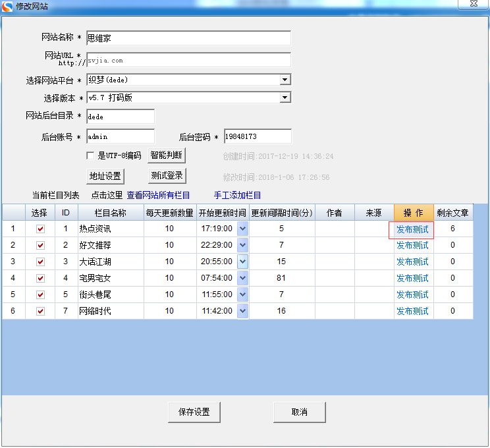Click the 测试登录 button
The image size is (490, 448).
pos(167,176)
